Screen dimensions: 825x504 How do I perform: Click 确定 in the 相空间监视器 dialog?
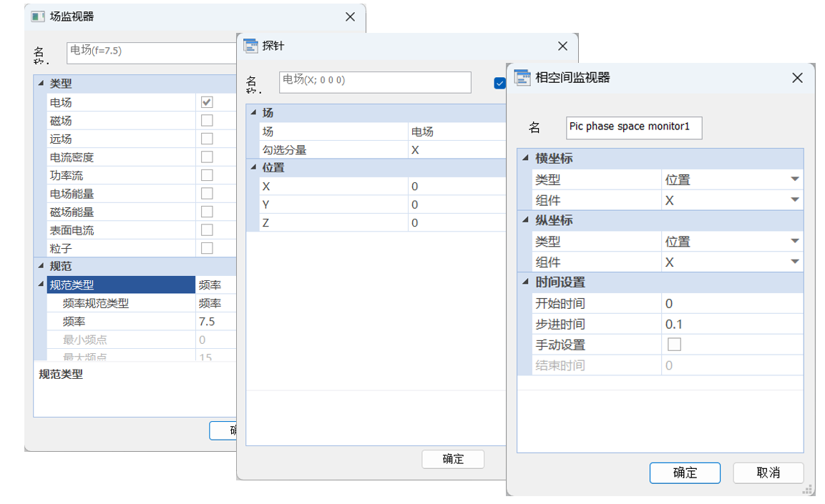pos(685,473)
